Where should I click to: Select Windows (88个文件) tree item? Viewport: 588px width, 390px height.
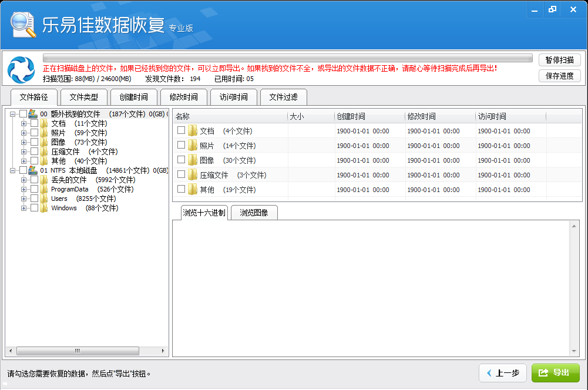tap(85, 208)
